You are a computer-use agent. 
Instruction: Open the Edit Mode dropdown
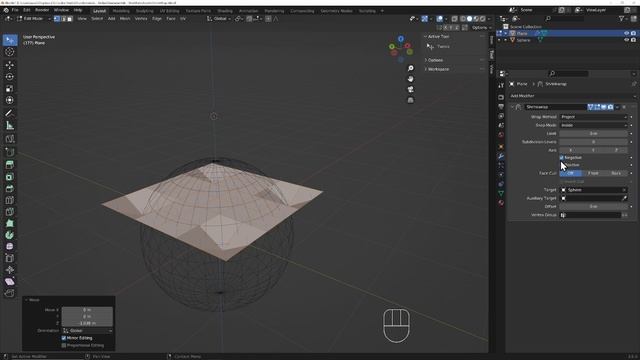(x=34, y=19)
